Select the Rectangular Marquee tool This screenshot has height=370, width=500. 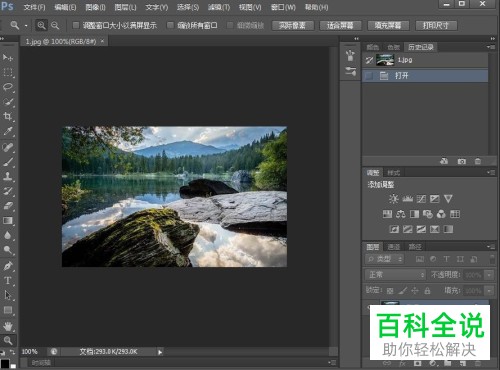point(7,72)
